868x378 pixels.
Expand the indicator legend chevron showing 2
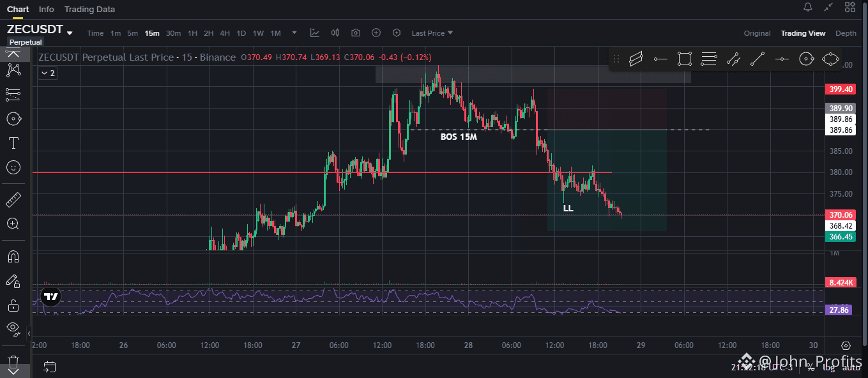coord(48,73)
